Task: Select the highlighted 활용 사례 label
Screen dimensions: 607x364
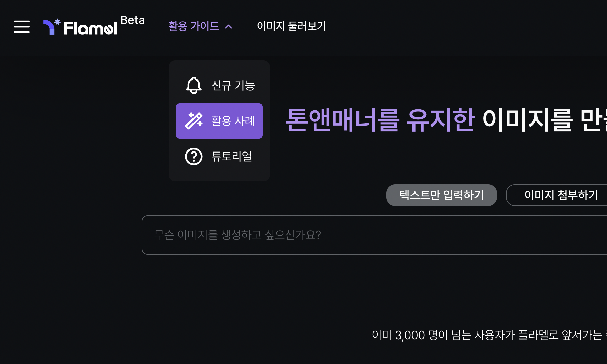Action: pos(233,121)
